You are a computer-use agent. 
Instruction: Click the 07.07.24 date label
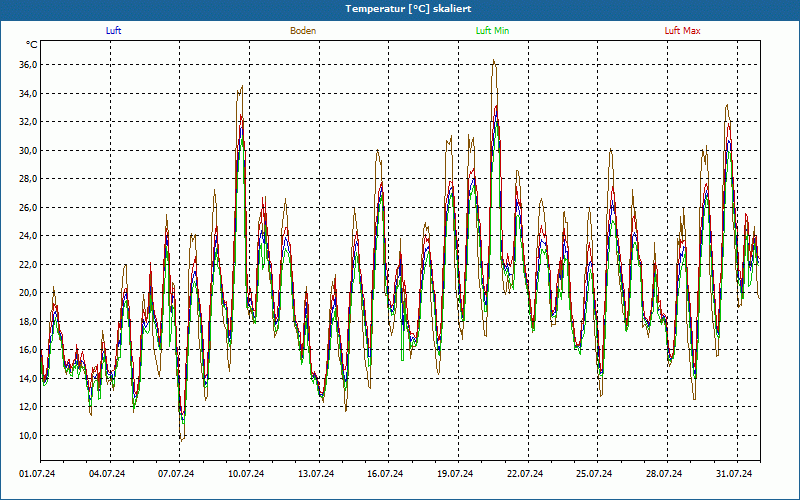pyautogui.click(x=176, y=474)
